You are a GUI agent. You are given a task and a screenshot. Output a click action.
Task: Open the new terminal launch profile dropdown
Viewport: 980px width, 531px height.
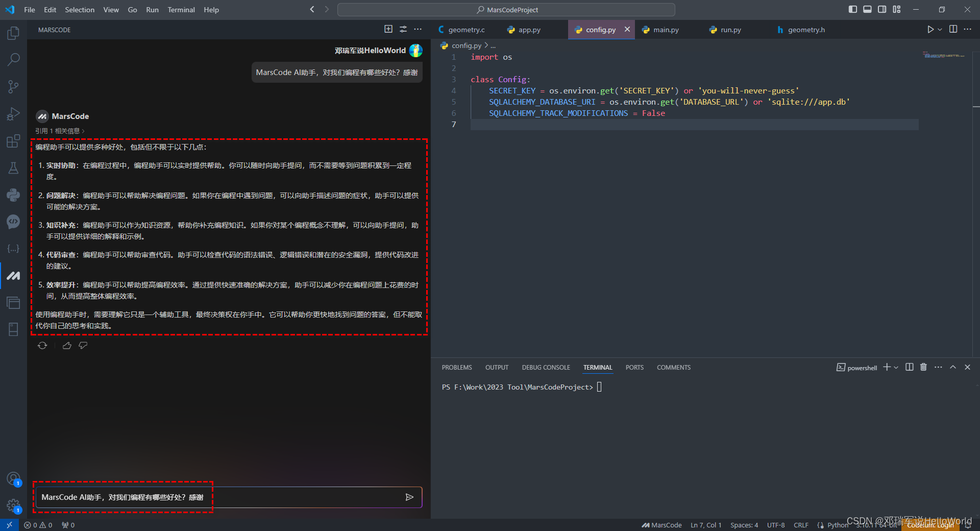pyautogui.click(x=896, y=368)
